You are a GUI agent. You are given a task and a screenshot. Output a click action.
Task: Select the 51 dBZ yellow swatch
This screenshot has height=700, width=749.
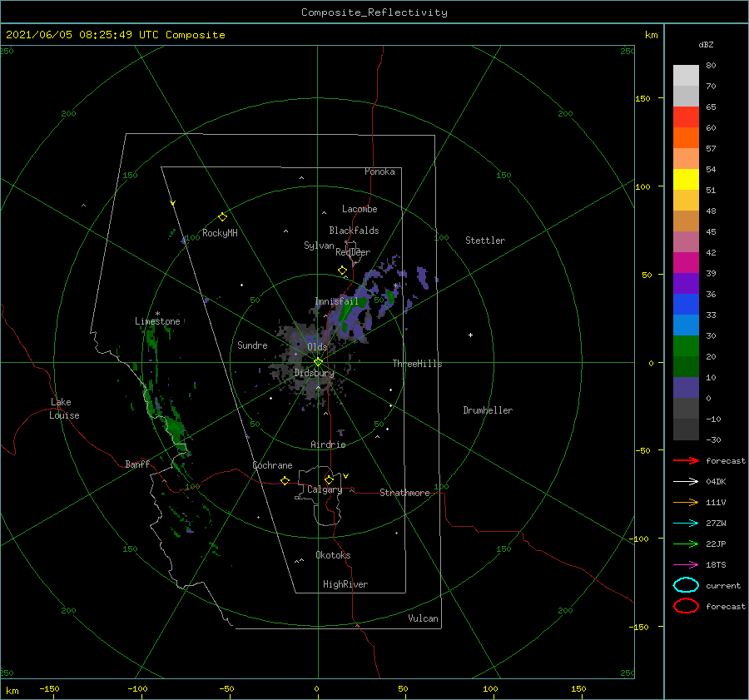686,179
